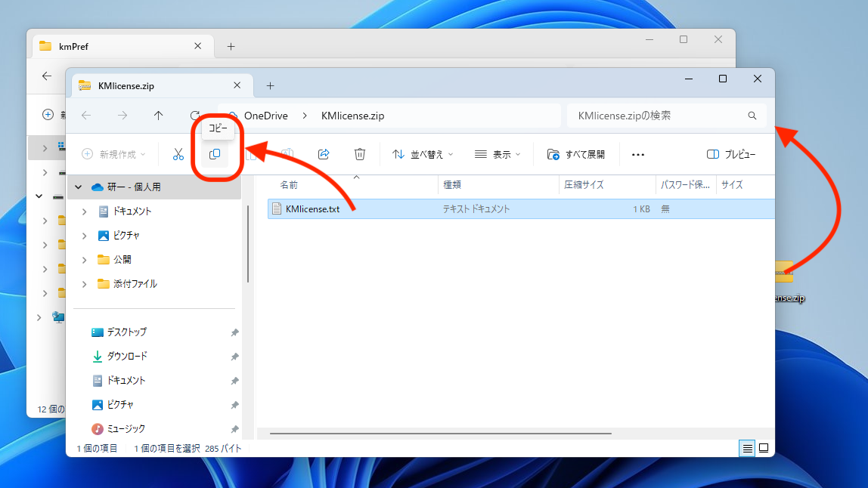Screen dimensions: 868x488
Task: Open the 並べ替え sort dropdown
Action: [422, 154]
